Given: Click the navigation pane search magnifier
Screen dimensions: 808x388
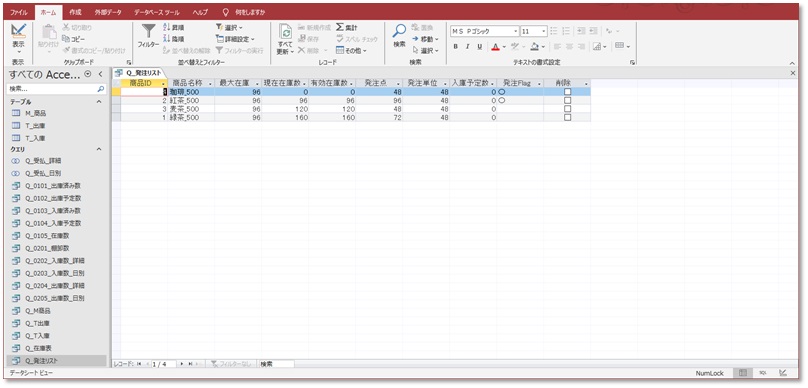Looking at the screenshot, I should click(101, 89).
